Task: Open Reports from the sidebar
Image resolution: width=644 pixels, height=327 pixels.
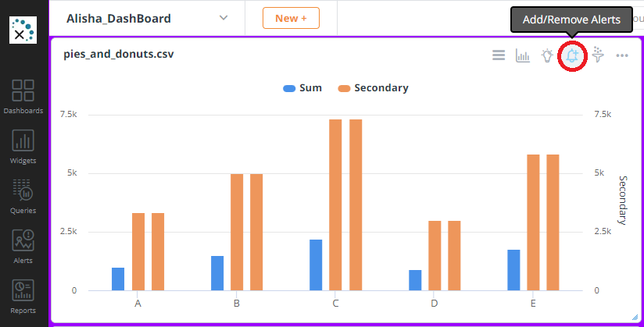Action: 23,296
